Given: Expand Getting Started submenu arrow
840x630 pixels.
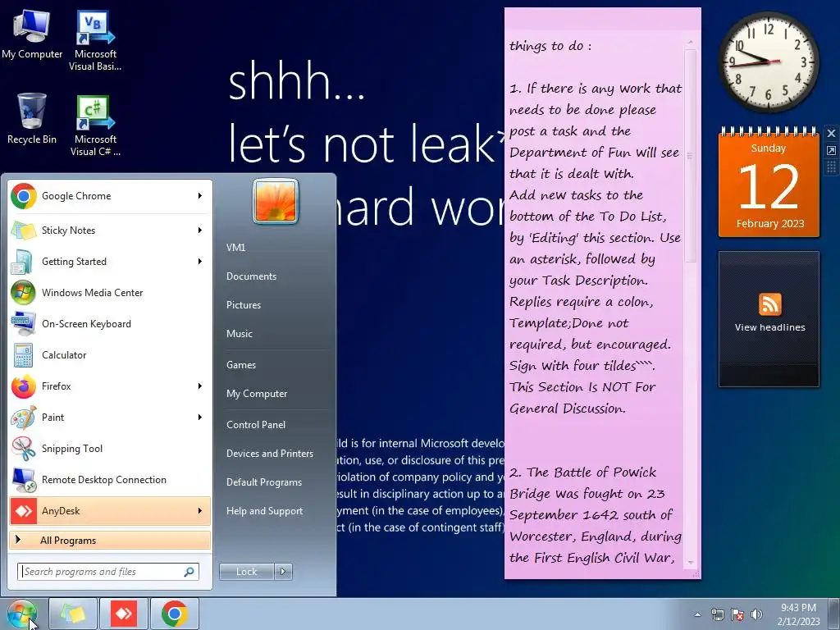Looking at the screenshot, I should [x=200, y=262].
